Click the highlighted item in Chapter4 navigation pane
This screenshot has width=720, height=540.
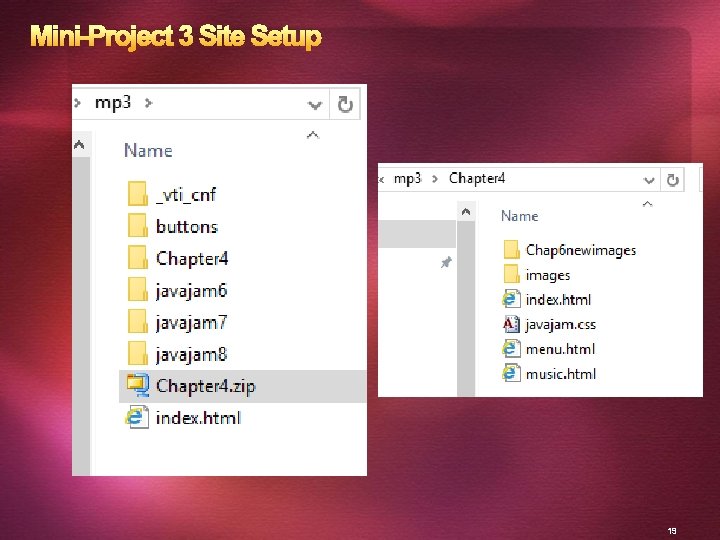[417, 234]
